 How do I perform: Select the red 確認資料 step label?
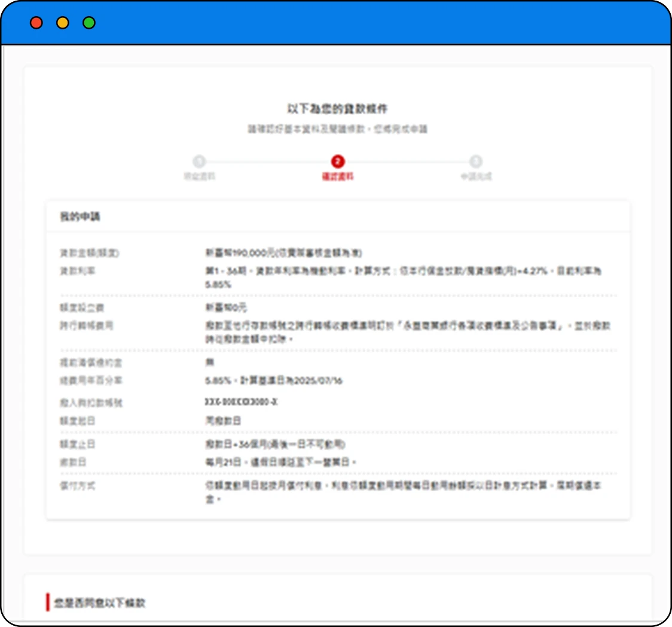point(338,176)
